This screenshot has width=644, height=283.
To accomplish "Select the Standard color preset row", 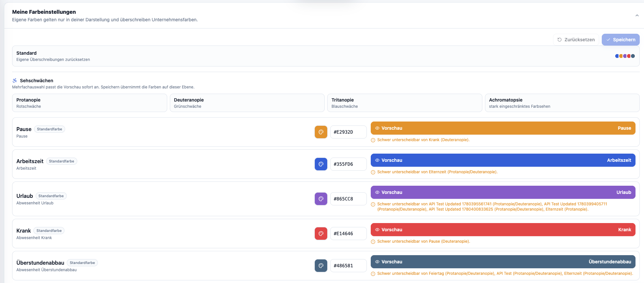I will 326,56.
